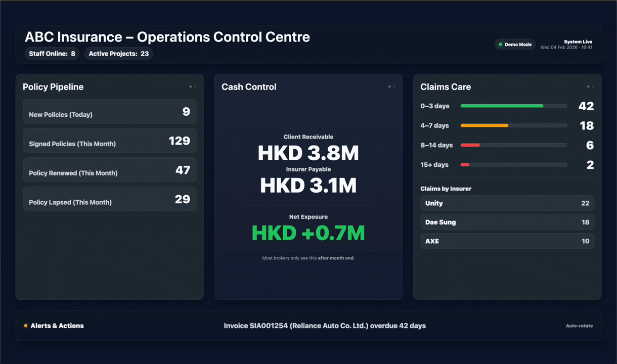617x364 pixels.
Task: Click the green 0–3 days progress bar
Action: click(x=502, y=106)
